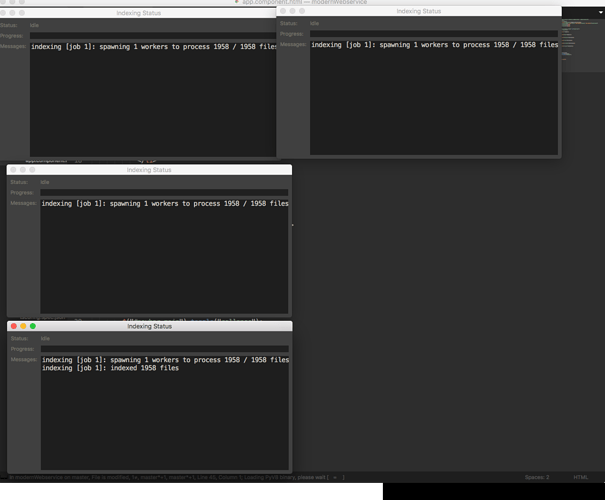
Task: Click dimmed close button of middle-left window
Action: (13, 170)
